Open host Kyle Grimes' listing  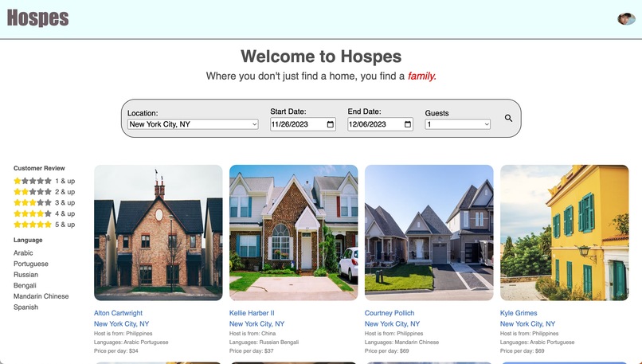coord(519,313)
